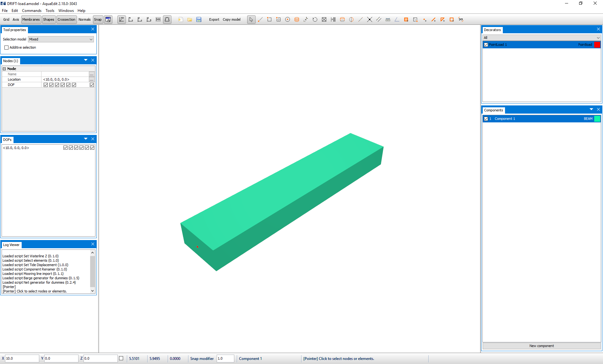Open the File menu
This screenshot has height=364, width=603.
click(5, 10)
